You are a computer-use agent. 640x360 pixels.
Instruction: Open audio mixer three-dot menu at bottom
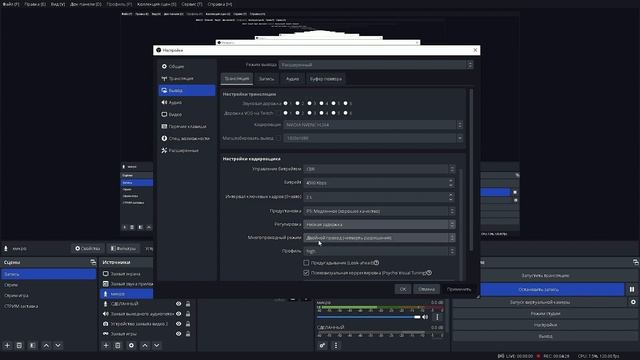tap(336, 345)
